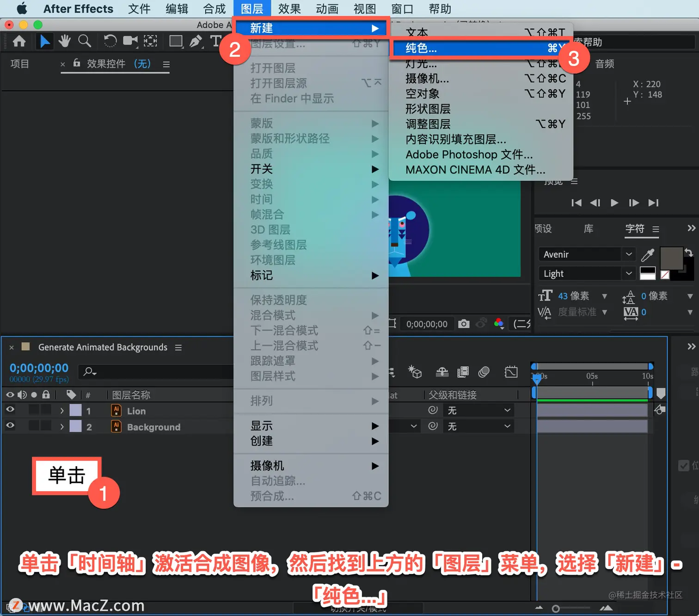Switch to the 库 tab
This screenshot has height=616, width=699.
tap(588, 228)
